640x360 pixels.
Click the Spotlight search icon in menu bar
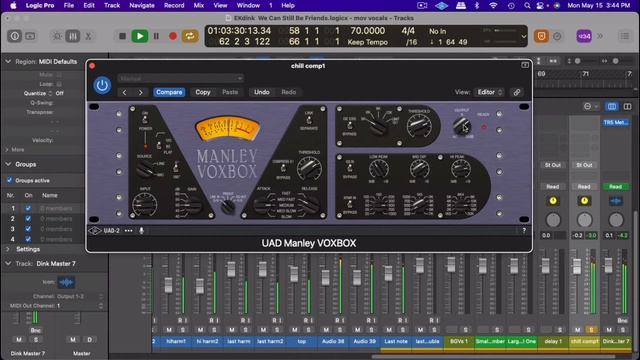pos(527,5)
